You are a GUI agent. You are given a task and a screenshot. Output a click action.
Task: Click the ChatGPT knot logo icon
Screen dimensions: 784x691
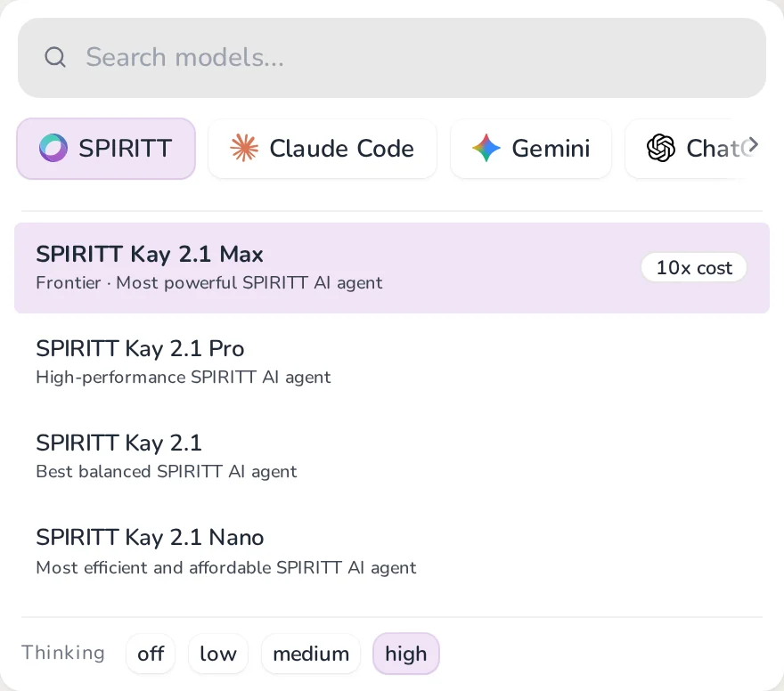[x=661, y=148]
